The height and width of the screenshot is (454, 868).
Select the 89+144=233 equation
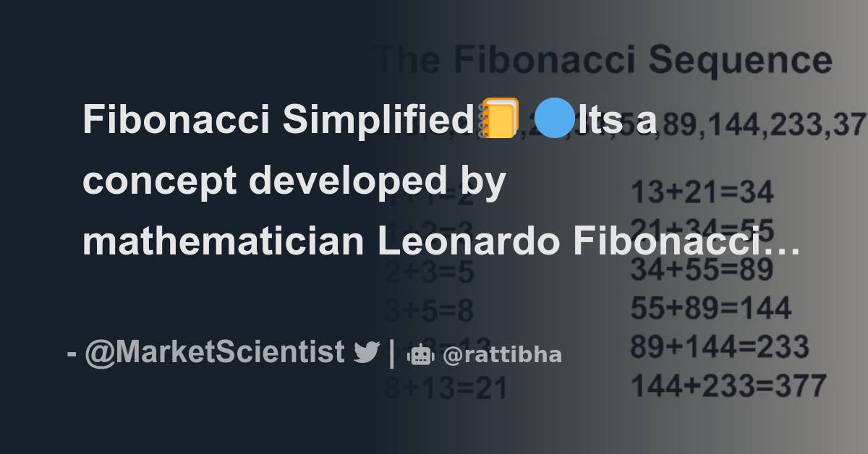(720, 348)
